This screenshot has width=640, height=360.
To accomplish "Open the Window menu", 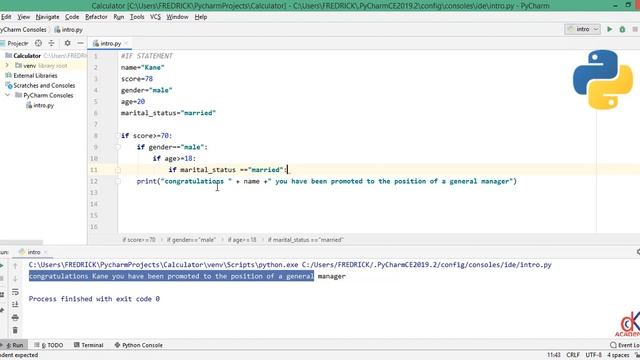I will (177, 17).
